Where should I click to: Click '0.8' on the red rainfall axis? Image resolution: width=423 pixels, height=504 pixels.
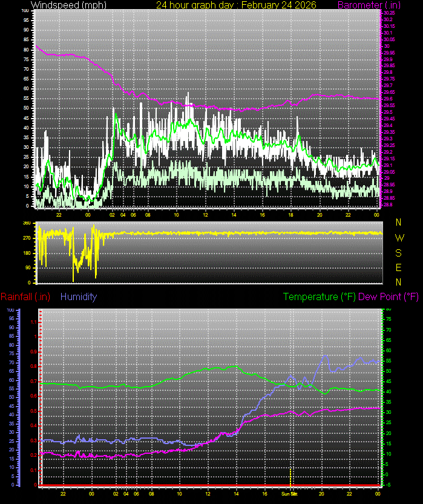[34, 367]
